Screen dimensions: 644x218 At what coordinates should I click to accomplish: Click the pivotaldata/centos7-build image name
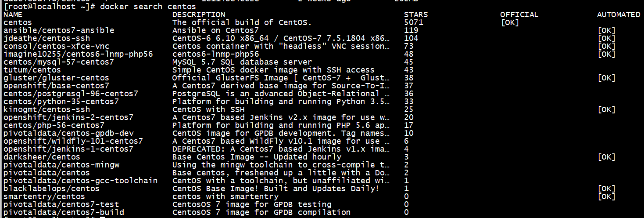(x=64, y=212)
